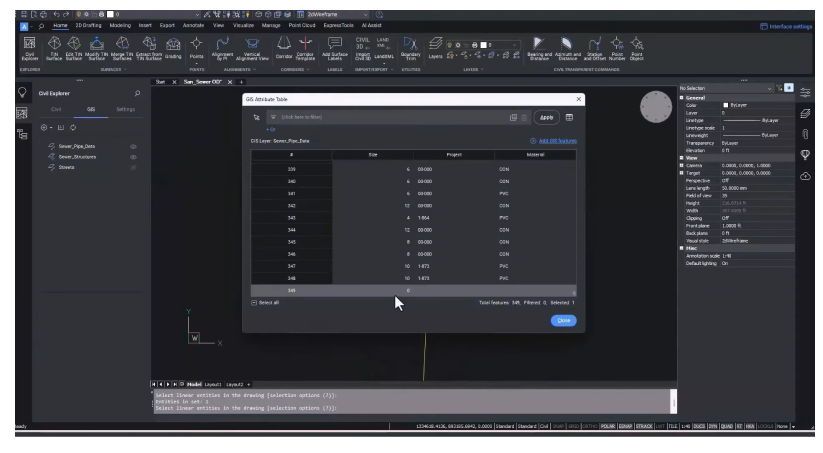Click the ByLayer color swatch in Properties
Screen dimensions: 823x453
(x=725, y=106)
